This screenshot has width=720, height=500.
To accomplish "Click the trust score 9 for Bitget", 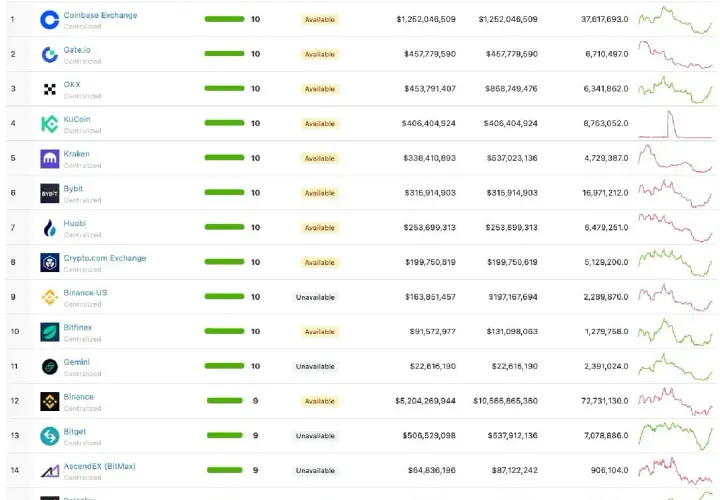I will coord(255,435).
